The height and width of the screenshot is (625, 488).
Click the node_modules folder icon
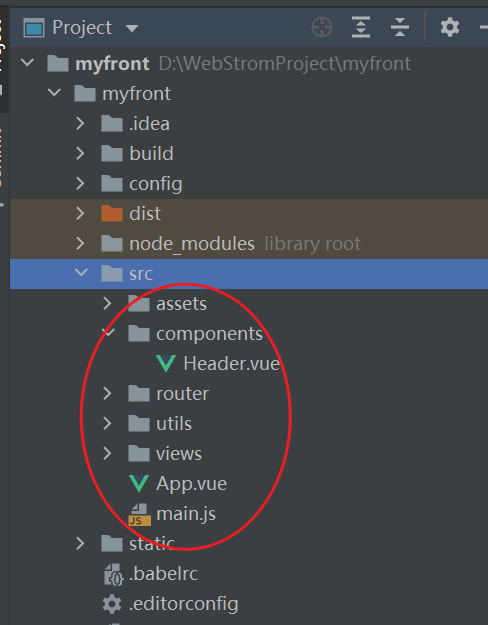pyautogui.click(x=112, y=243)
